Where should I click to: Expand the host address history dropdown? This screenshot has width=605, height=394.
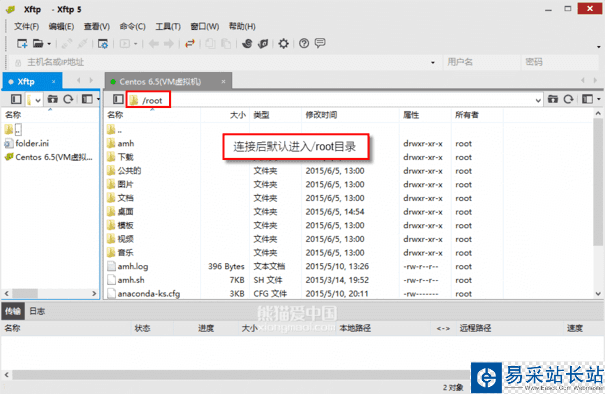(x=433, y=63)
